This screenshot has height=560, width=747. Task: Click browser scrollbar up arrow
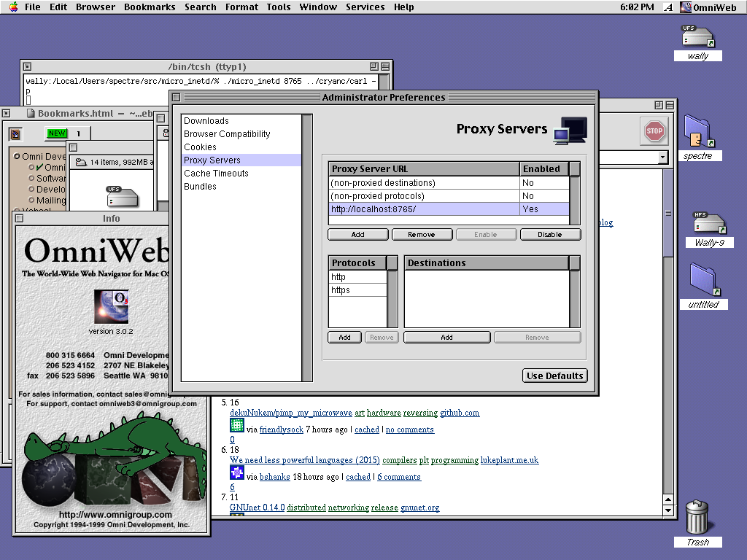[x=668, y=500]
